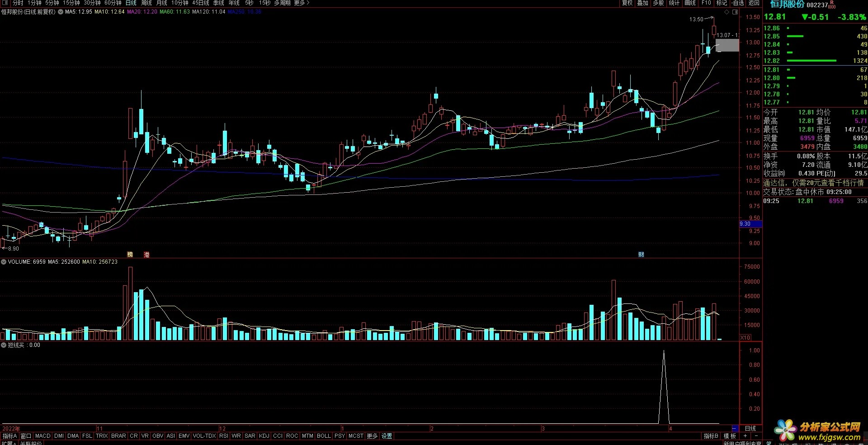The height and width of the screenshot is (445, 868).
Task: Open the 多周期 view
Action: (x=282, y=3)
